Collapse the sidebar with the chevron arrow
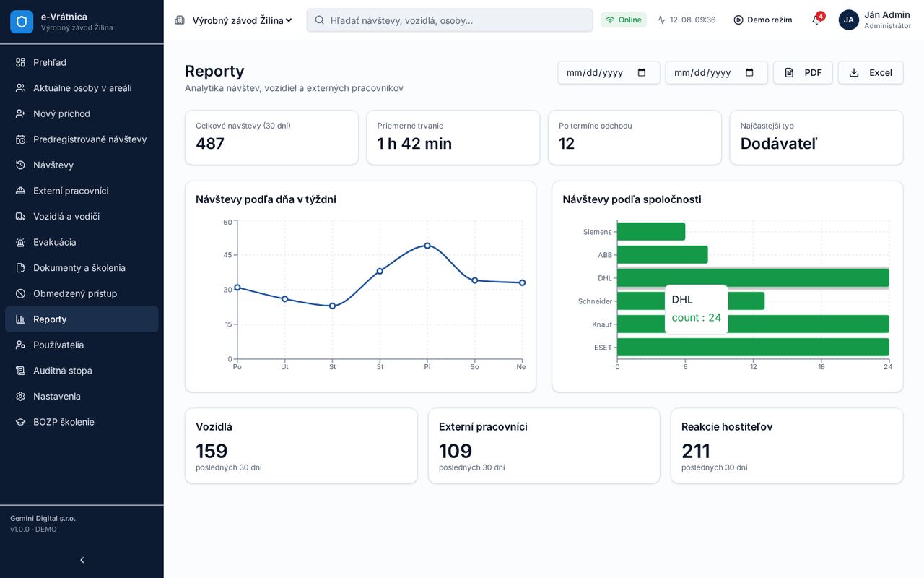Image resolution: width=924 pixels, height=578 pixels. click(82, 560)
